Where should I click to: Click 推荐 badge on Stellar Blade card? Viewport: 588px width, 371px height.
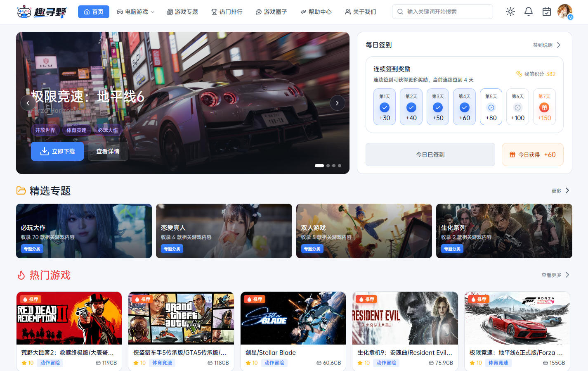255,299
